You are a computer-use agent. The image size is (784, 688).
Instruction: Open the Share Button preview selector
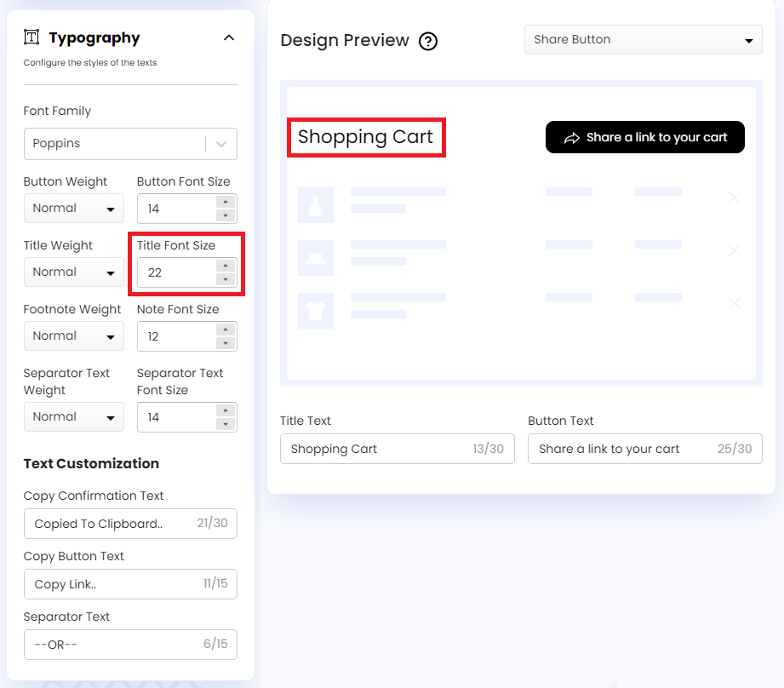click(x=643, y=39)
